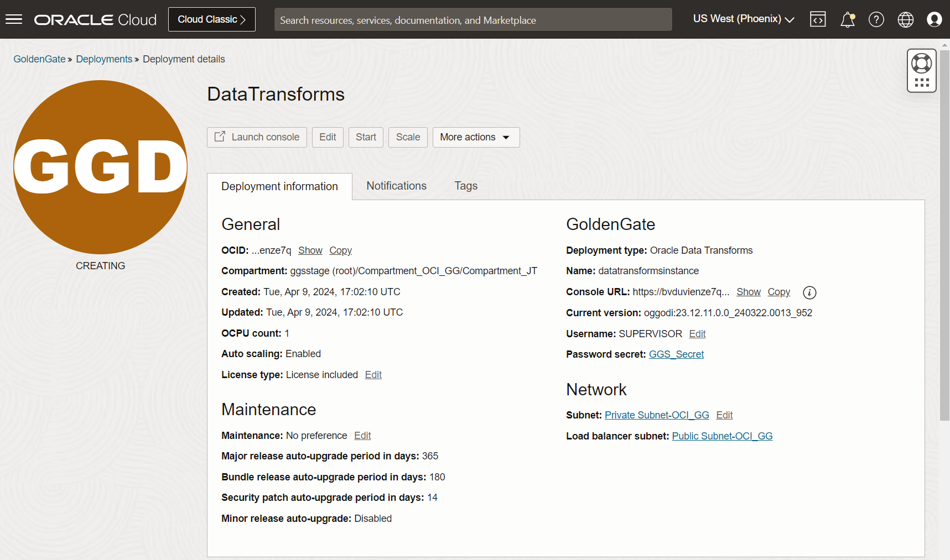The height and width of the screenshot is (560, 950).
Task: Open the user profile avatar menu
Action: click(935, 19)
